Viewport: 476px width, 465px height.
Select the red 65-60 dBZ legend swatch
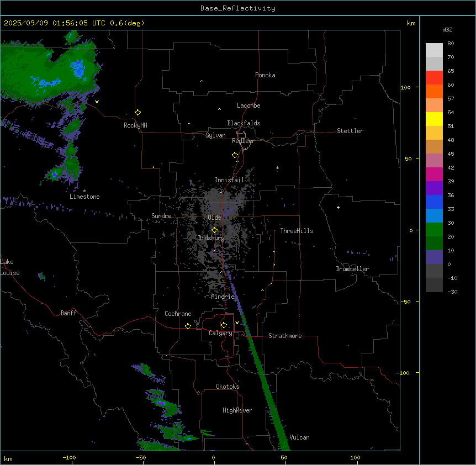[434, 78]
